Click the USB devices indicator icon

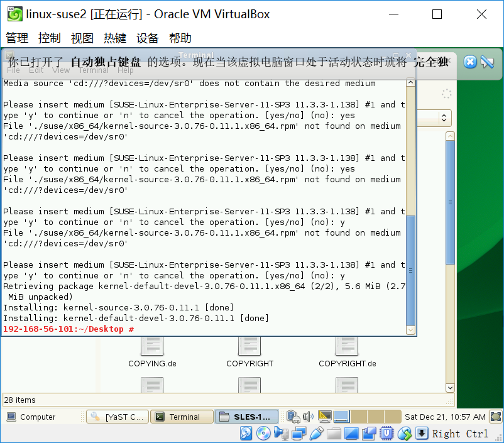pos(317,434)
